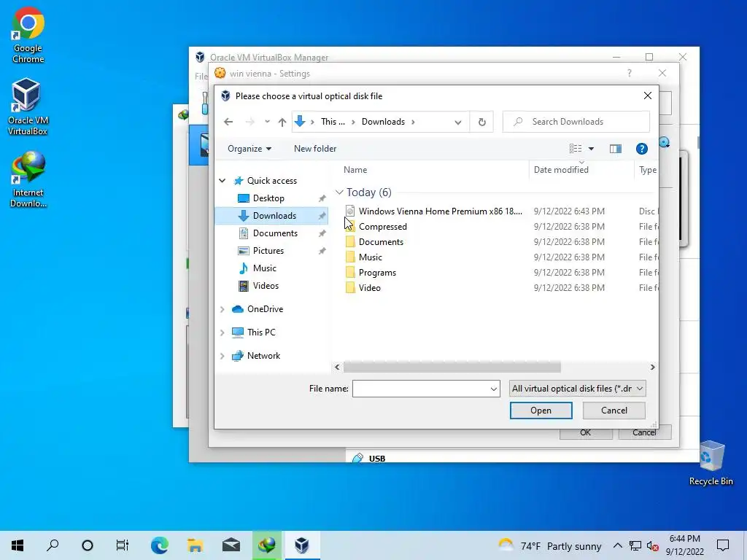
Task: Open the Programs folder
Action: pos(377,273)
